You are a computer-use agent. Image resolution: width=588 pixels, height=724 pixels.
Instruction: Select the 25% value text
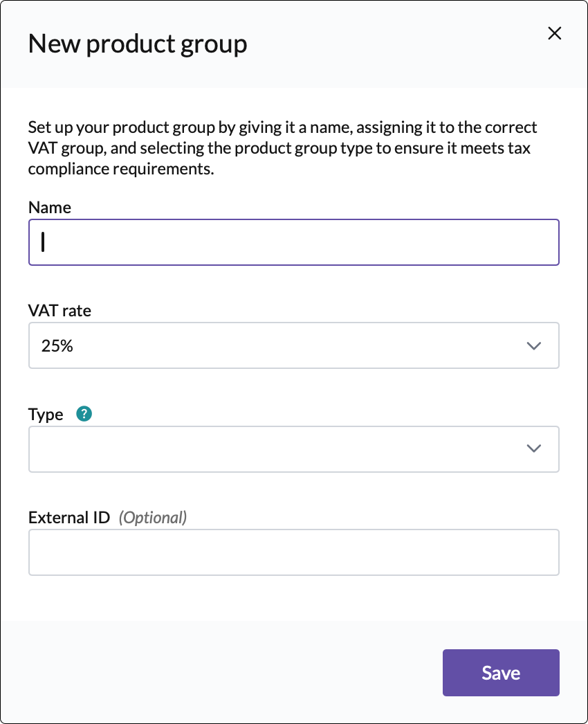pos(57,346)
